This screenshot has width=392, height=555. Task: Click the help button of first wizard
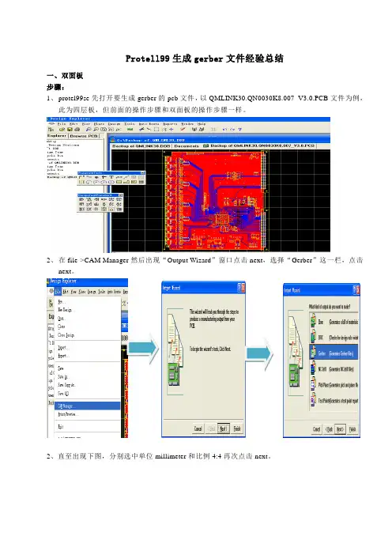239,288
